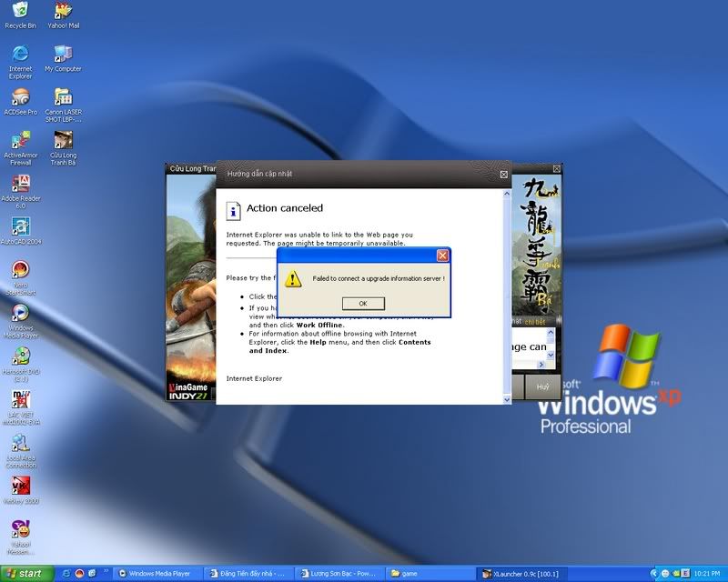The height and width of the screenshot is (582, 728).
Task: Click the up arrow of the update guide scrollbar
Action: (507, 194)
